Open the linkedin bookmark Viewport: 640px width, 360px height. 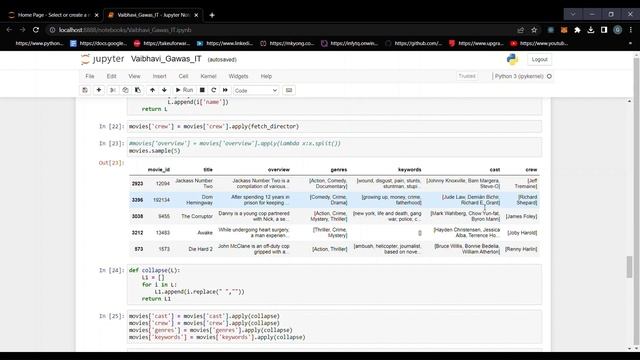click(x=225, y=43)
